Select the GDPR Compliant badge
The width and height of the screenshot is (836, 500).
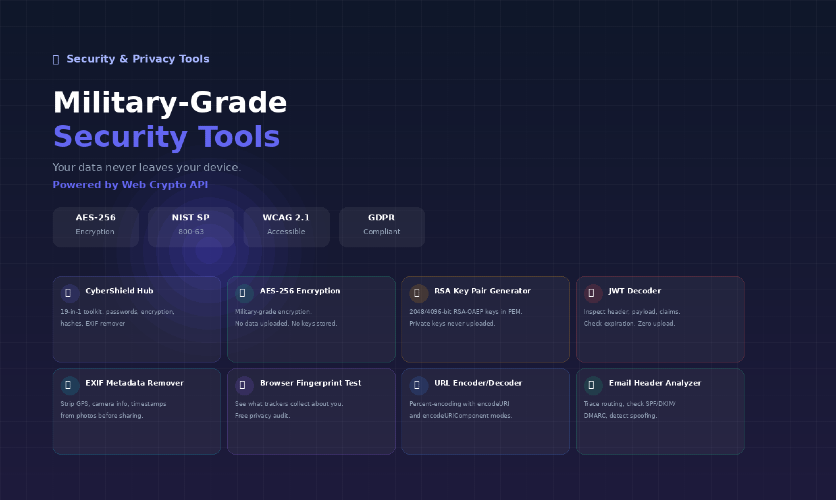coord(382,227)
